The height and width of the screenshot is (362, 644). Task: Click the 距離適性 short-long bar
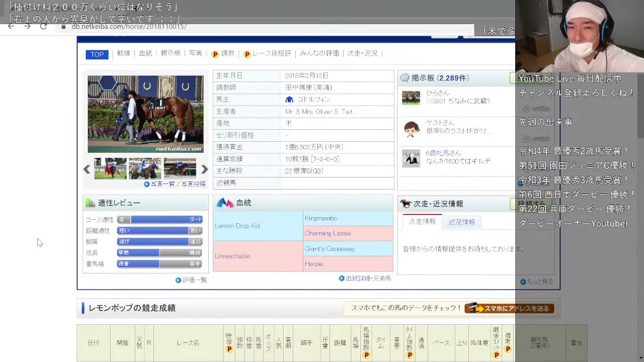[160, 230]
